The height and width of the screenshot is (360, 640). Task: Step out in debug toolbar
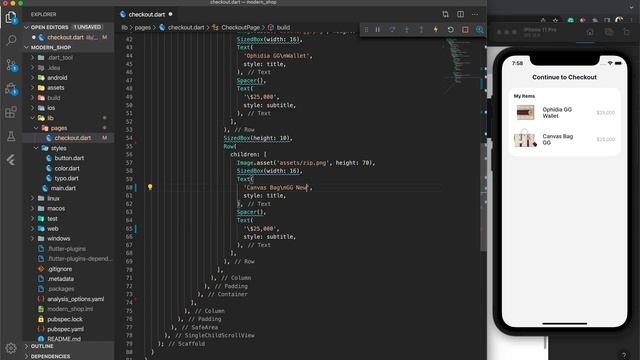click(x=421, y=29)
